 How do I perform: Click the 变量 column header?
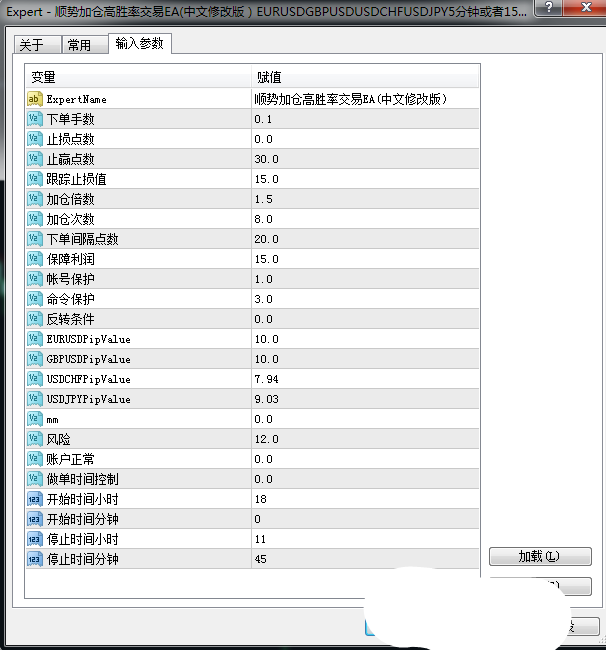[138, 77]
